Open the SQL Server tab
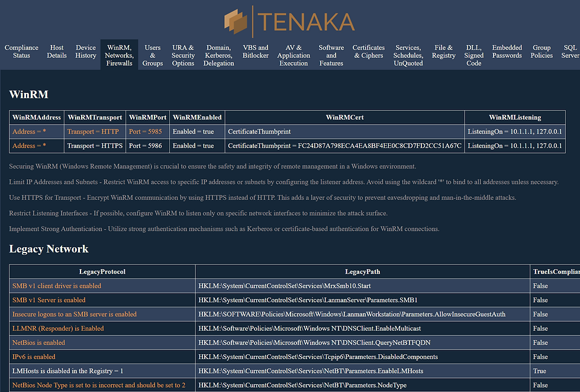This screenshot has width=580, height=392. tap(571, 51)
